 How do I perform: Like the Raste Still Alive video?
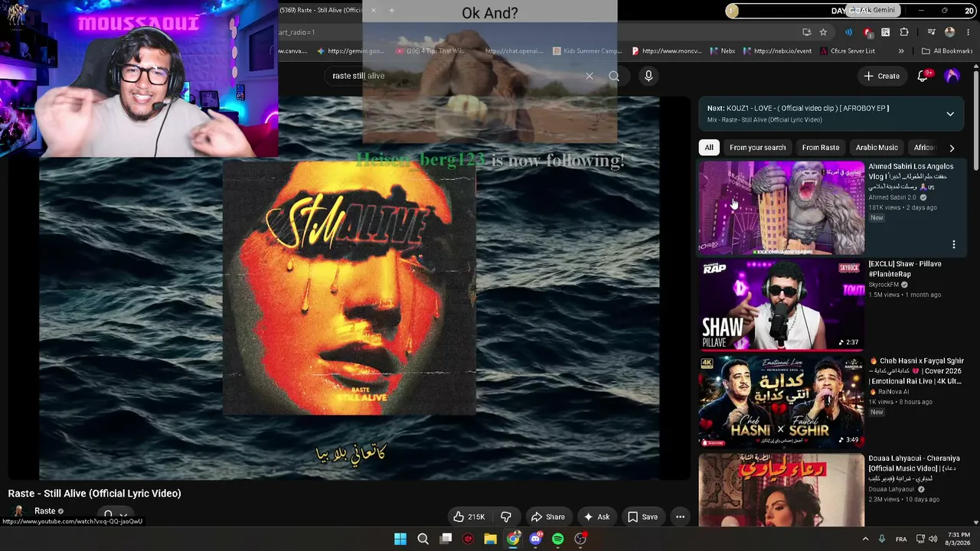pyautogui.click(x=469, y=517)
